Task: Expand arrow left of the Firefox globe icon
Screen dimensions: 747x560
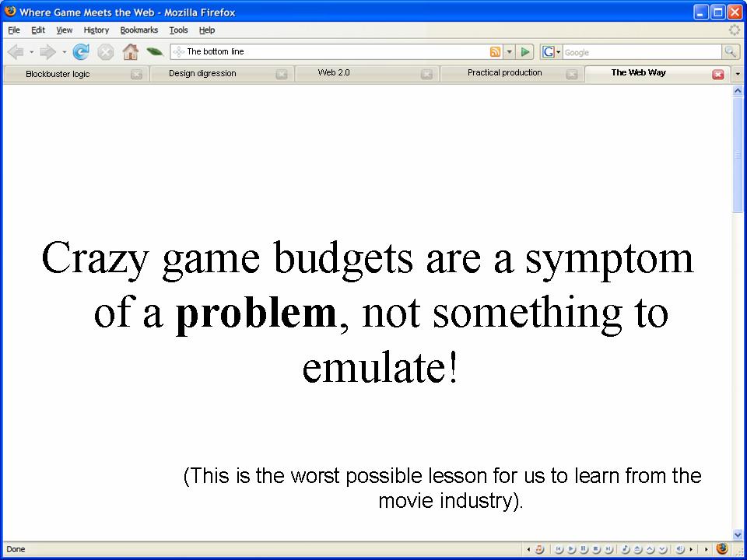Action: coord(706,549)
